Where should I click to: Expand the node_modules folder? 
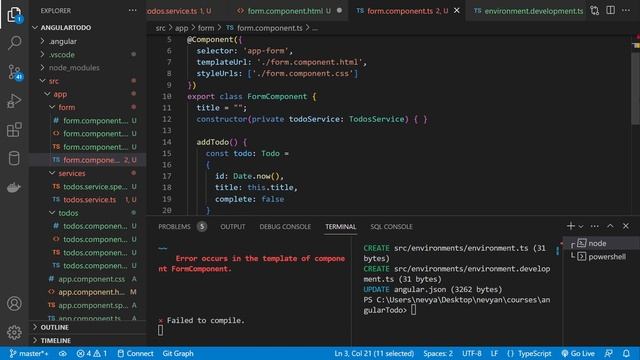[x=88, y=68]
